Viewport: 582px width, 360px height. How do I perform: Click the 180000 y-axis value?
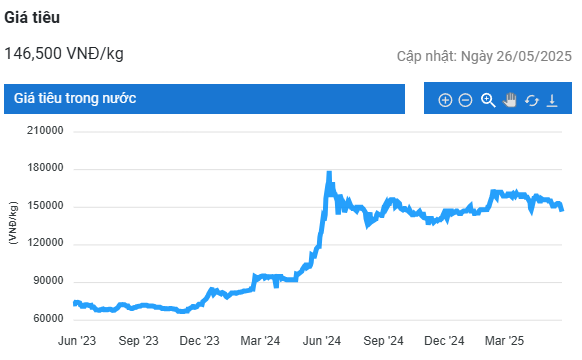click(x=45, y=168)
